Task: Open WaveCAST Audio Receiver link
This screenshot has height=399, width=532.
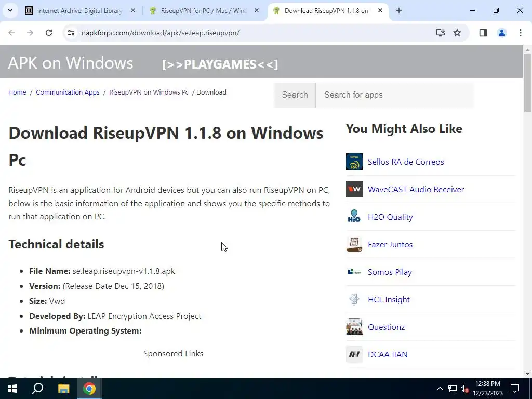Action: tap(416, 189)
